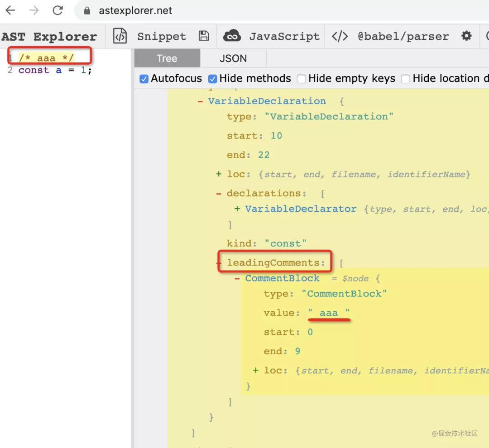This screenshot has height=448, width=489.
Task: Open the Snippet menu
Action: click(x=162, y=37)
